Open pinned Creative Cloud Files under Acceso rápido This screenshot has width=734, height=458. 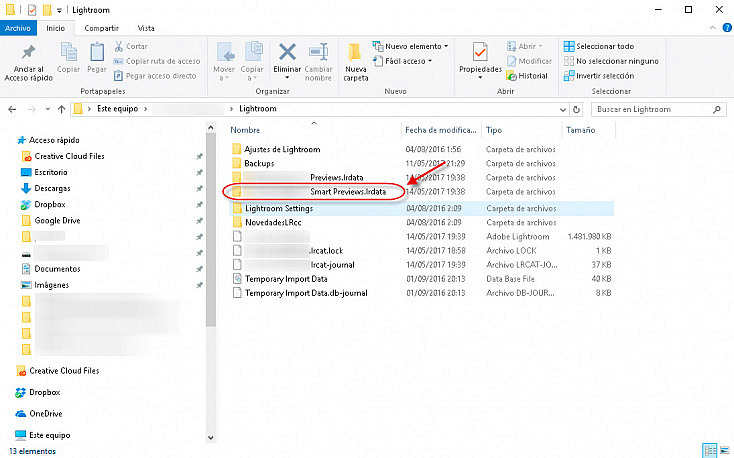click(x=69, y=156)
